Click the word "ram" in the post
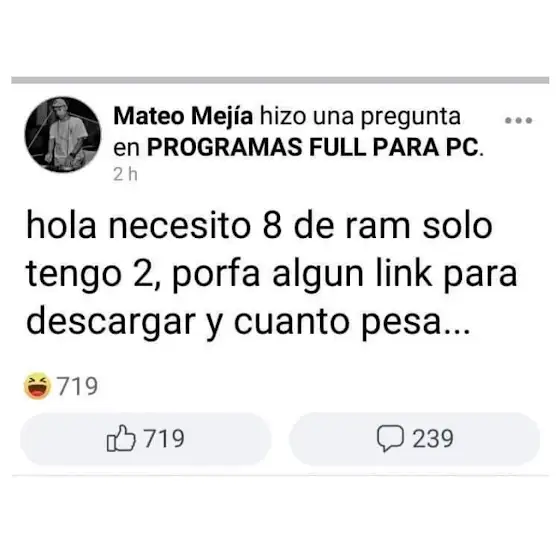 [x=377, y=228]
